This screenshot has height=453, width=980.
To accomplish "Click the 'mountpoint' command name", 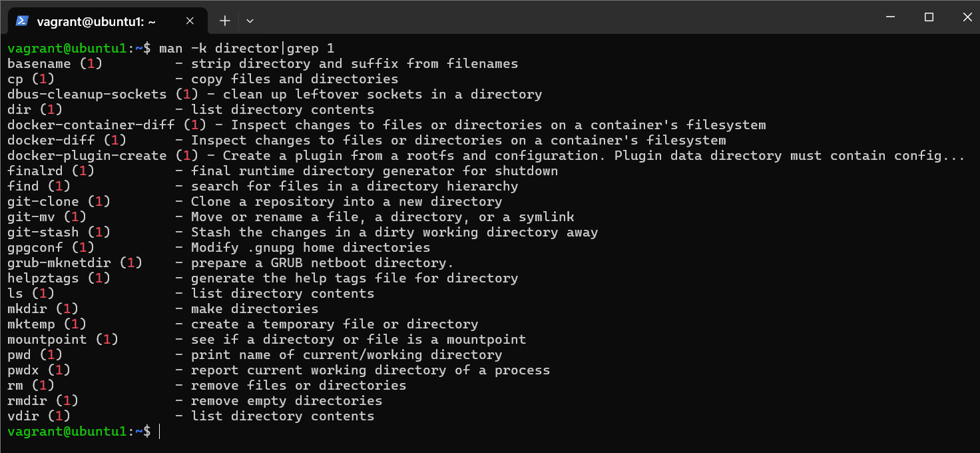I will click(x=47, y=340).
